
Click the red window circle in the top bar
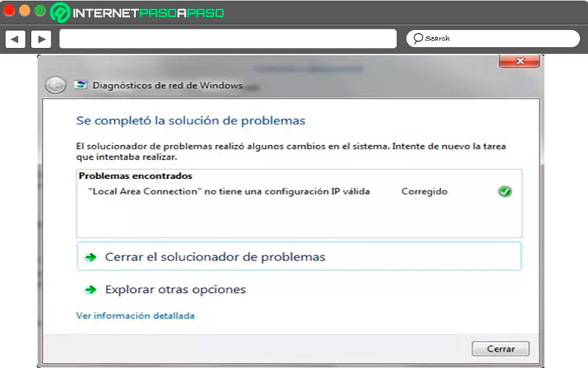point(10,11)
